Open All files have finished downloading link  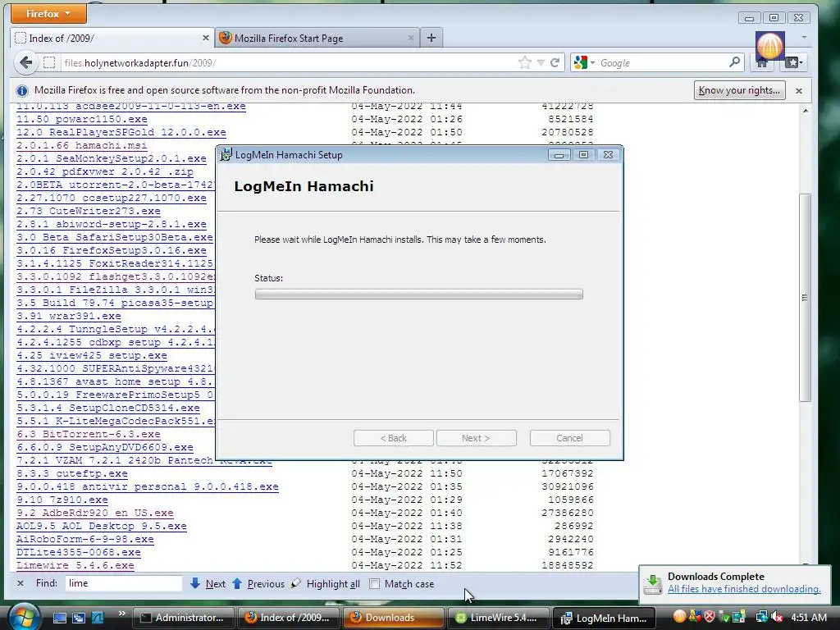pyautogui.click(x=744, y=589)
